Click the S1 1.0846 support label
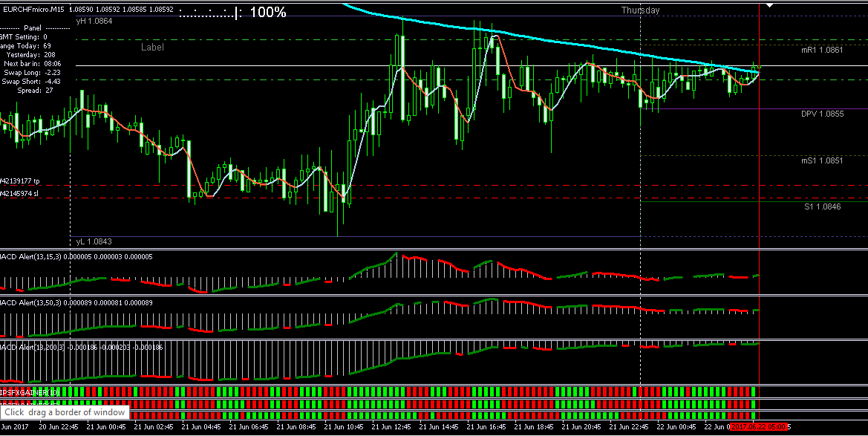The height and width of the screenshot is (436, 868). (x=822, y=206)
